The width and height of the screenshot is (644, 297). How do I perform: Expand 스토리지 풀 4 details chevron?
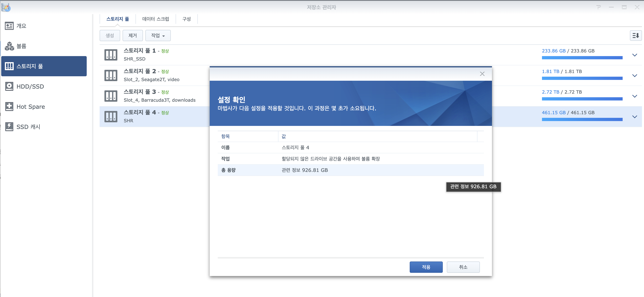[x=635, y=117]
